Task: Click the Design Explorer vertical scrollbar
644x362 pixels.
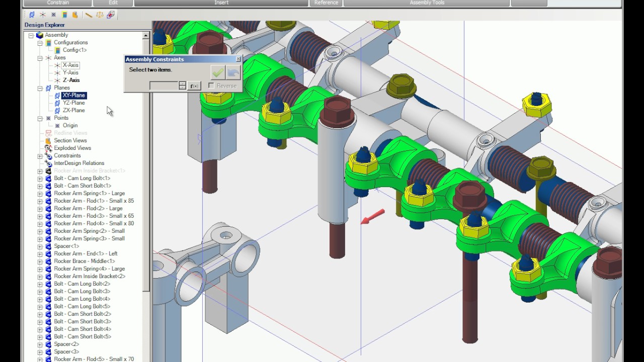Action: pyautogui.click(x=146, y=166)
